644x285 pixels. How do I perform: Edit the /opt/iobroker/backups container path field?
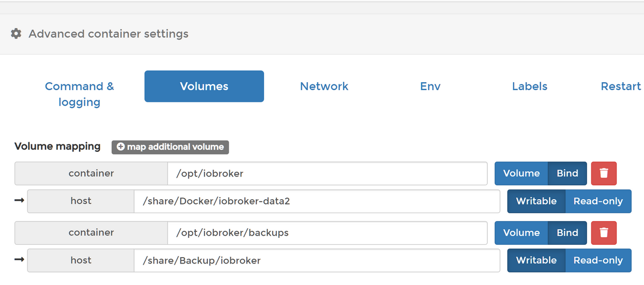[x=327, y=233]
